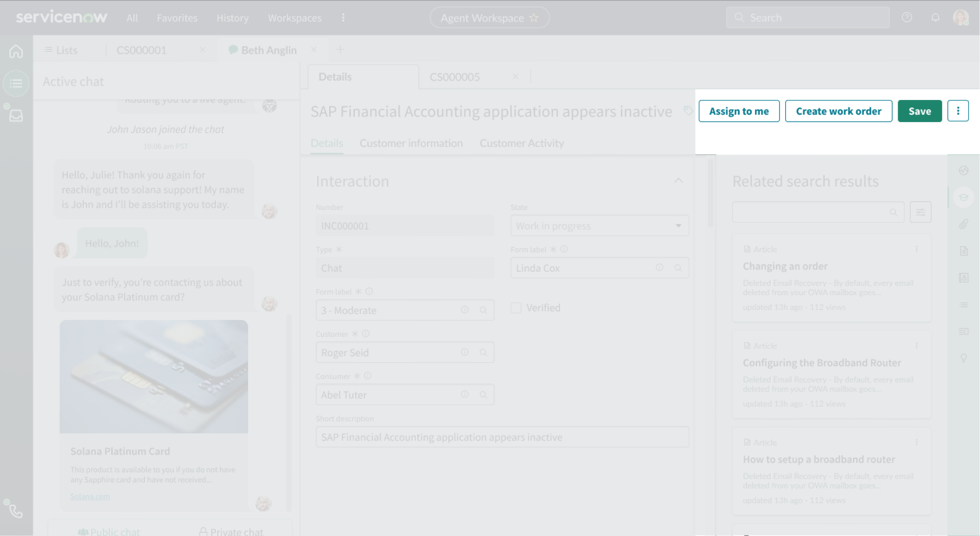
Task: Switch to Private chat mode
Action: pos(231,531)
